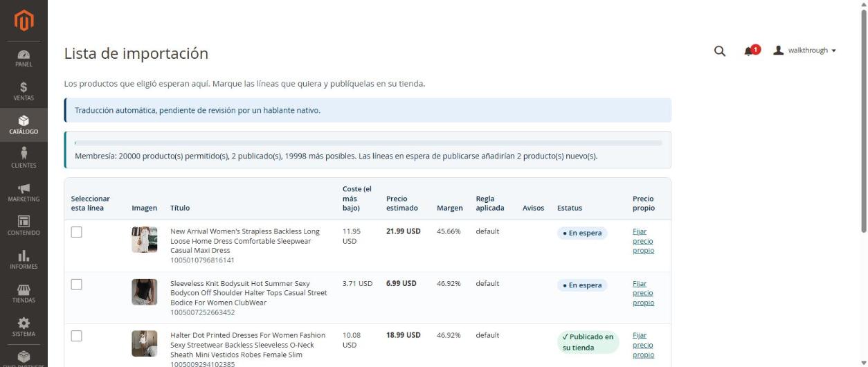
Task: Open the Informes sidebar menu
Action: [24, 260]
